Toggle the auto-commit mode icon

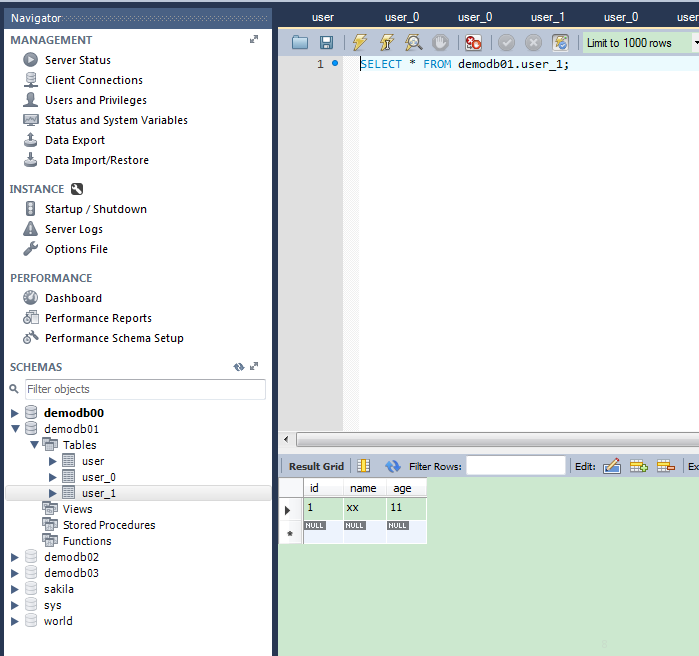(x=560, y=43)
